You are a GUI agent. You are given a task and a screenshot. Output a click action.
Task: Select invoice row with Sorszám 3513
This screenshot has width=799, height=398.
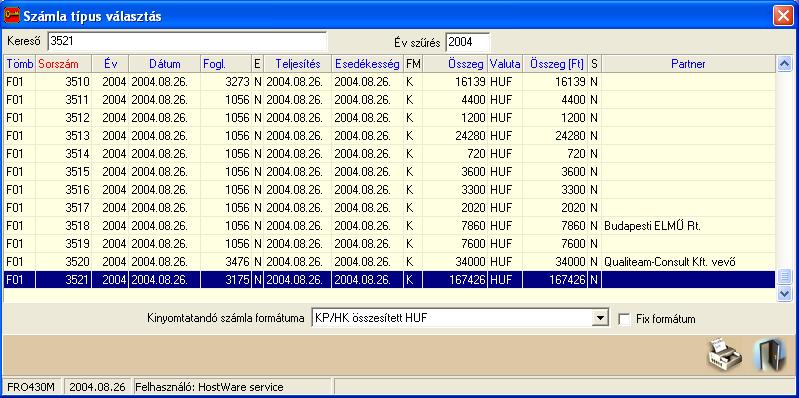coord(389,136)
